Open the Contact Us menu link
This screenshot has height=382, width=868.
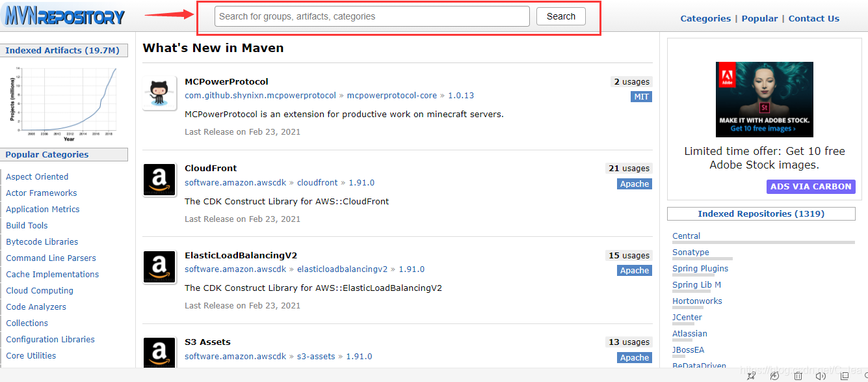[813, 18]
